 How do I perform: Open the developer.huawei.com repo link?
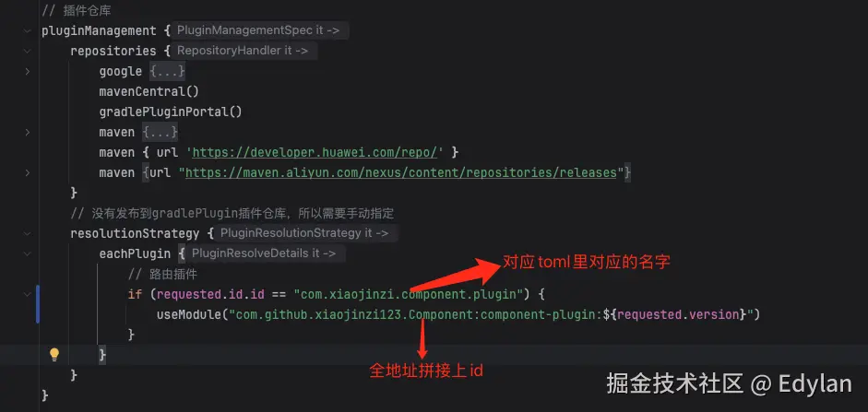315,153
